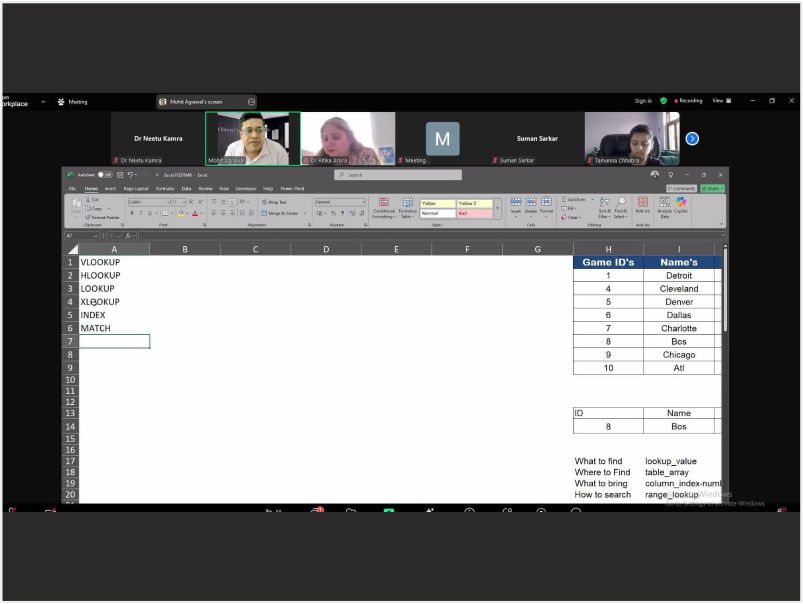Image resolution: width=803 pixels, height=604 pixels.
Task: Click the Comments button
Action: point(683,188)
